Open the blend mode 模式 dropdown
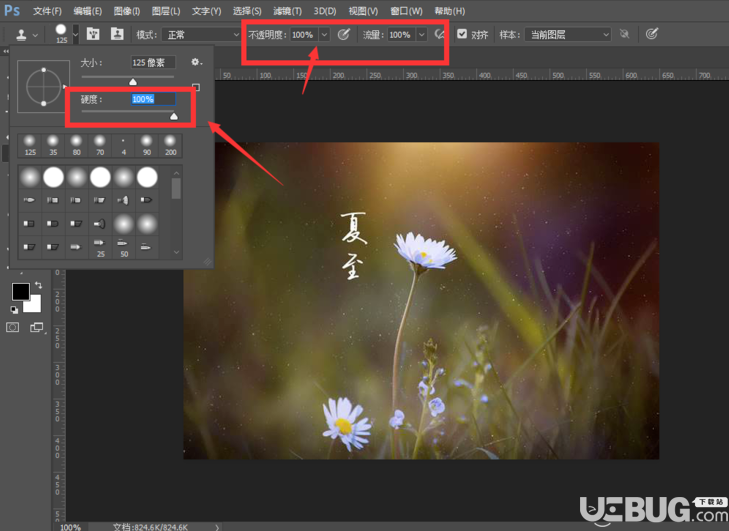Viewport: 729px width, 531px height. [201, 35]
